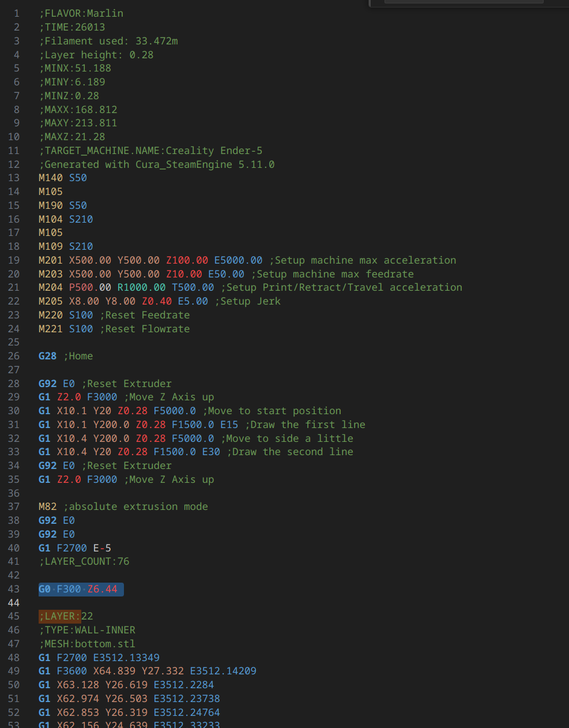Place cursor on ;TIME:26013 line
The height and width of the screenshot is (728, 569).
pos(71,27)
